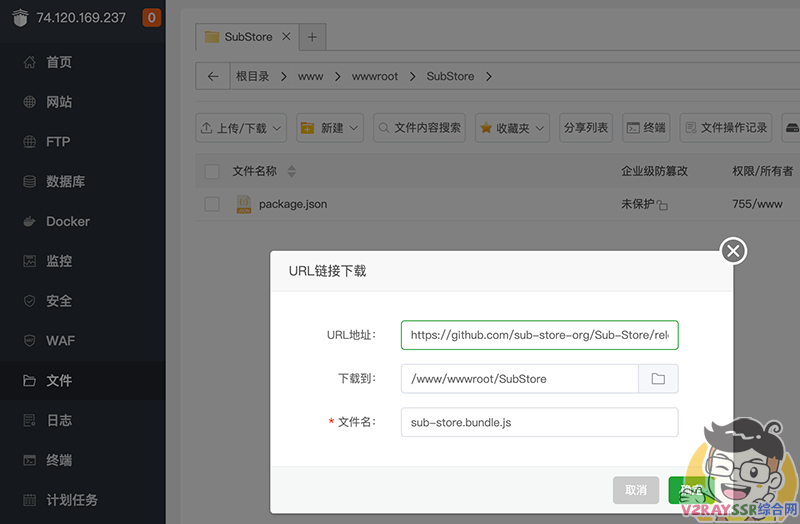800x524 pixels.
Task: Open the 终端 terminal toolbar button
Action: pos(646,128)
